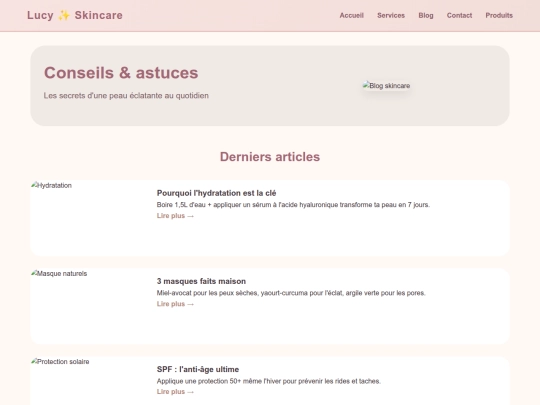Select the Conseils & astuces heading

pos(121,73)
